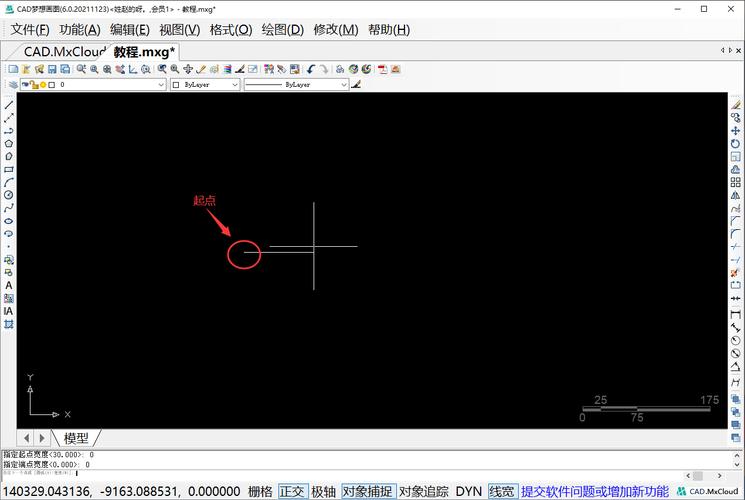
Task: Toggle 对象捕捉 object snap
Action: (x=367, y=491)
